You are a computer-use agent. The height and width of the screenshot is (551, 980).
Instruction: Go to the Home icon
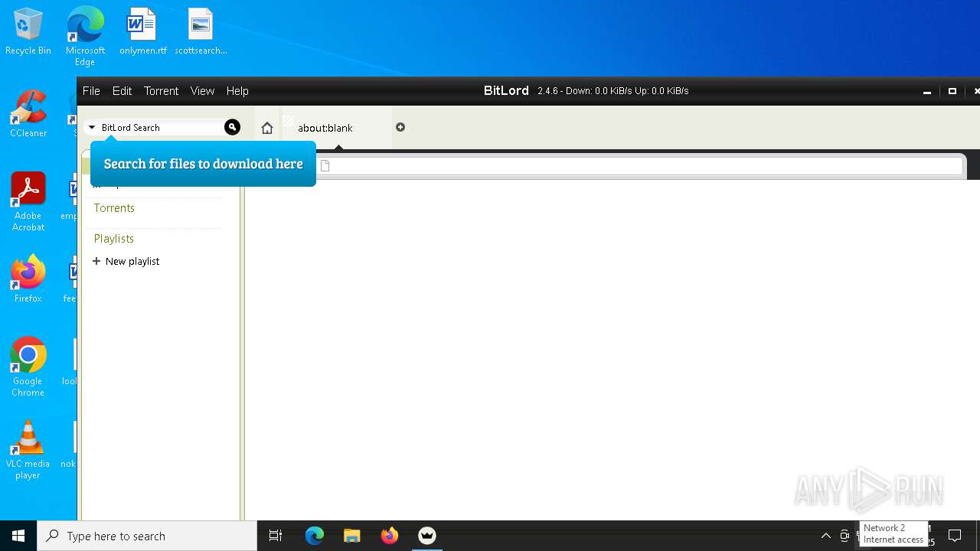click(266, 128)
